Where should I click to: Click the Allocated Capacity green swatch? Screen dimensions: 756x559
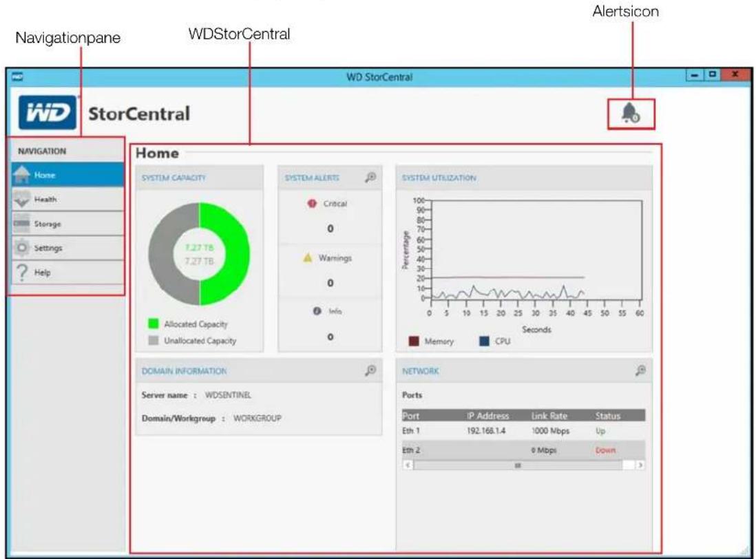click(x=154, y=324)
